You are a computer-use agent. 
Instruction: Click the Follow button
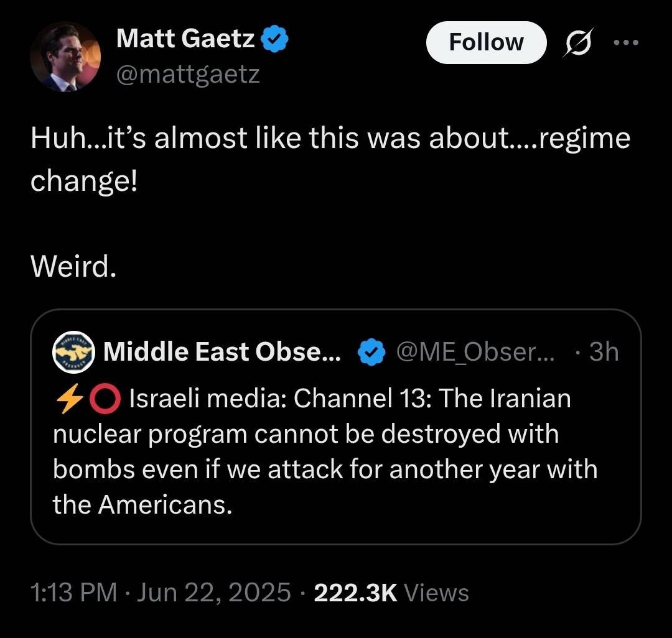click(486, 42)
